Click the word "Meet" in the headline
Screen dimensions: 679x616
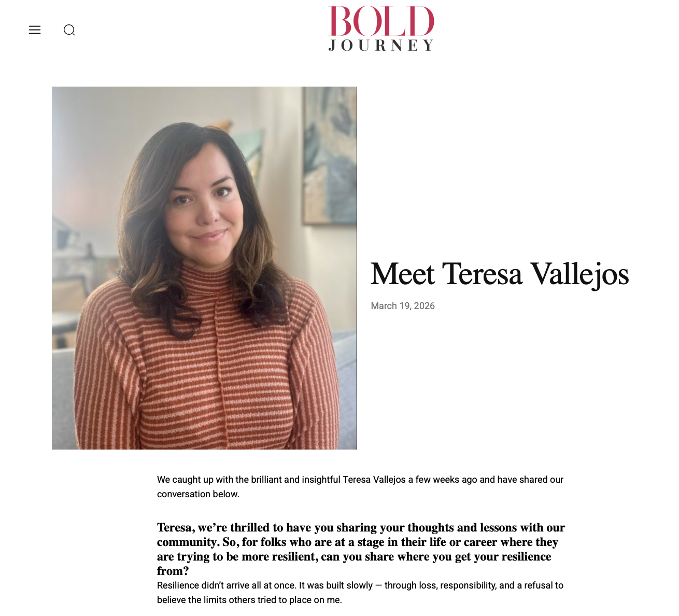[x=403, y=274]
